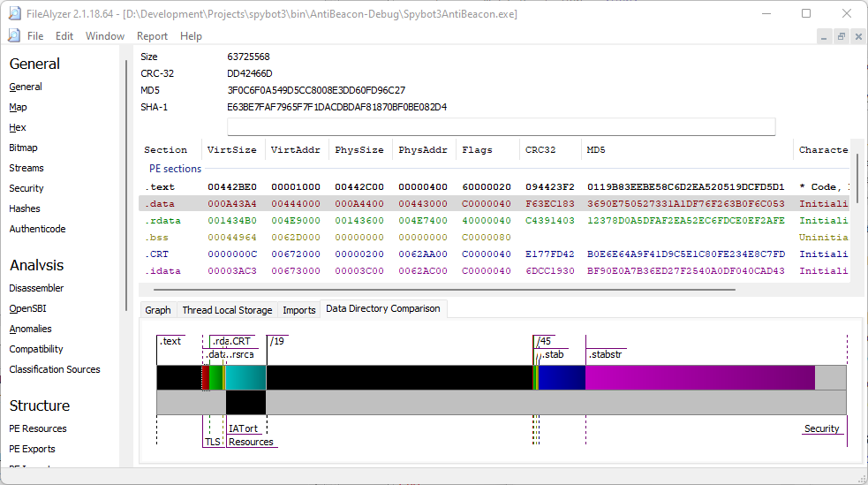Open the Hashes page
This screenshot has width=868, height=485.
coord(25,208)
